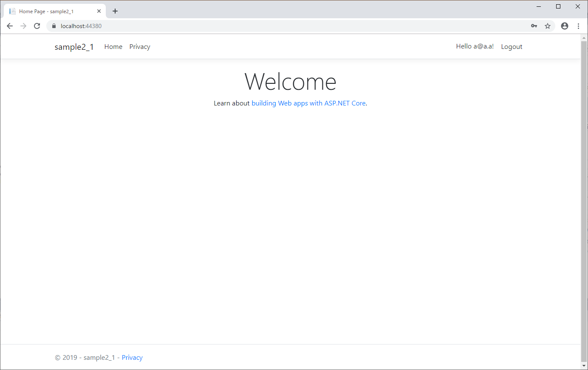Maximize the Chrome window
The height and width of the screenshot is (370, 588).
pyautogui.click(x=558, y=6)
